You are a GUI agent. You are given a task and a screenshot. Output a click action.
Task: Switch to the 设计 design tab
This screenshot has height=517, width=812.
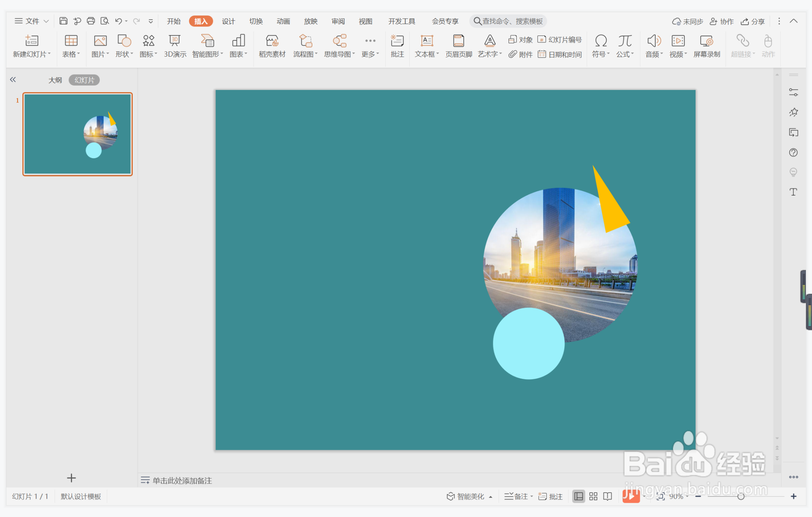point(228,21)
